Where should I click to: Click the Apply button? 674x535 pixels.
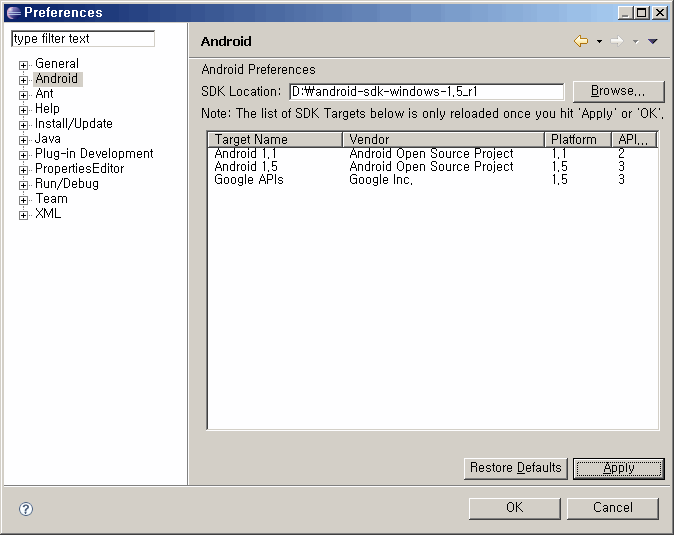coord(618,468)
